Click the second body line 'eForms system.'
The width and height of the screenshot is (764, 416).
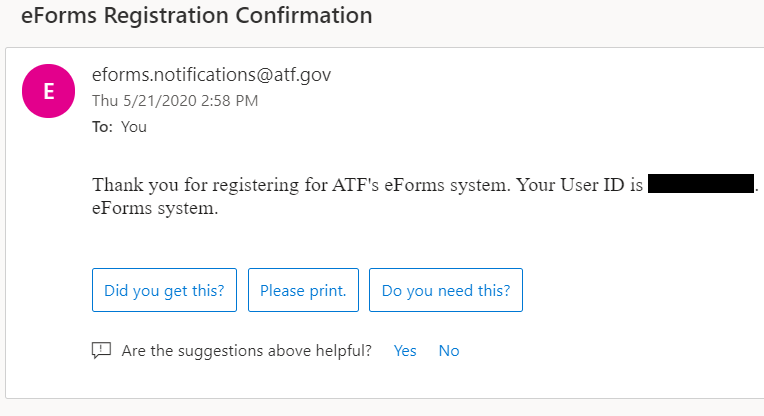coord(155,208)
